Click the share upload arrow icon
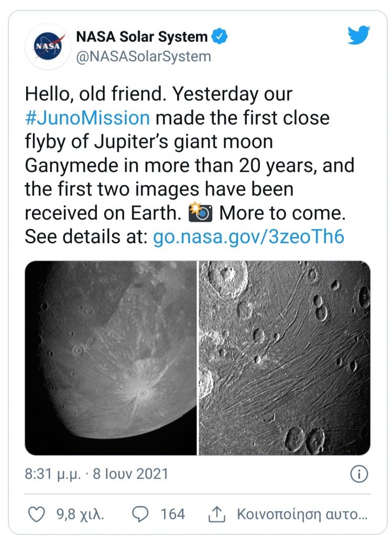This screenshot has height=537, width=392. [217, 513]
